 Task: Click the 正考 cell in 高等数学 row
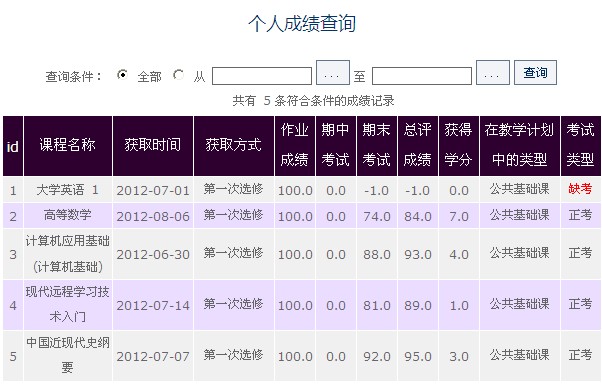click(x=580, y=215)
